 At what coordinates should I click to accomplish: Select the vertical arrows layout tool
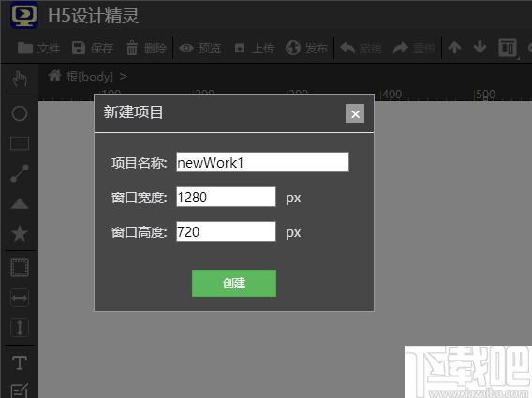(20, 328)
